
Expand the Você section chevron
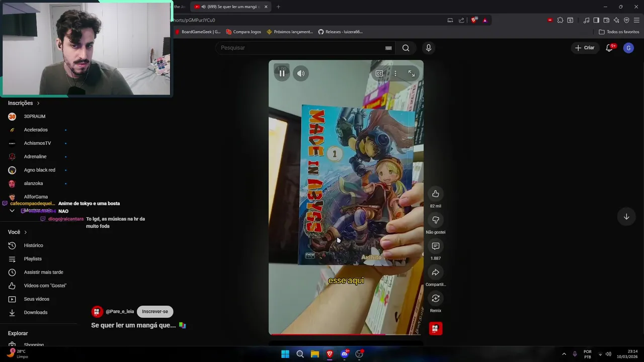[26, 232]
